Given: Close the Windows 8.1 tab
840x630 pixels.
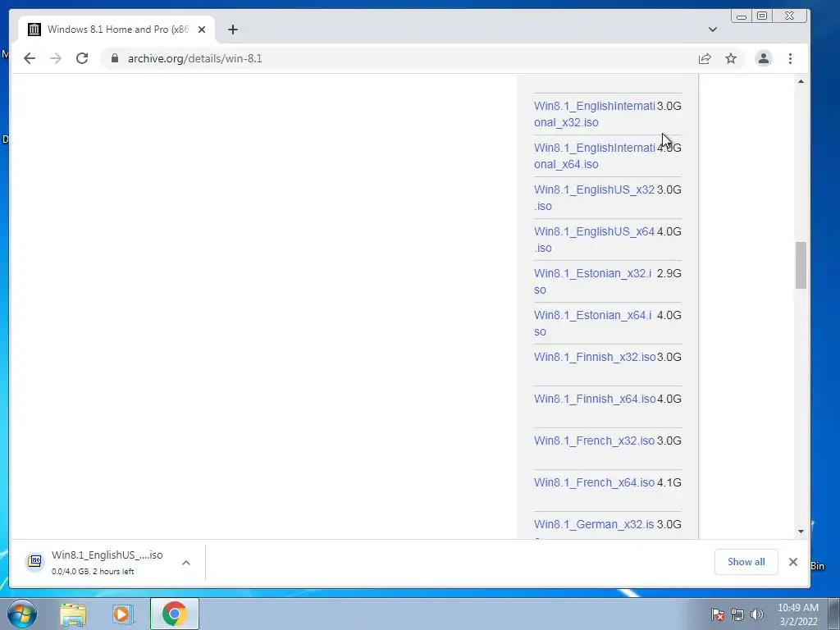Looking at the screenshot, I should click(x=202, y=30).
